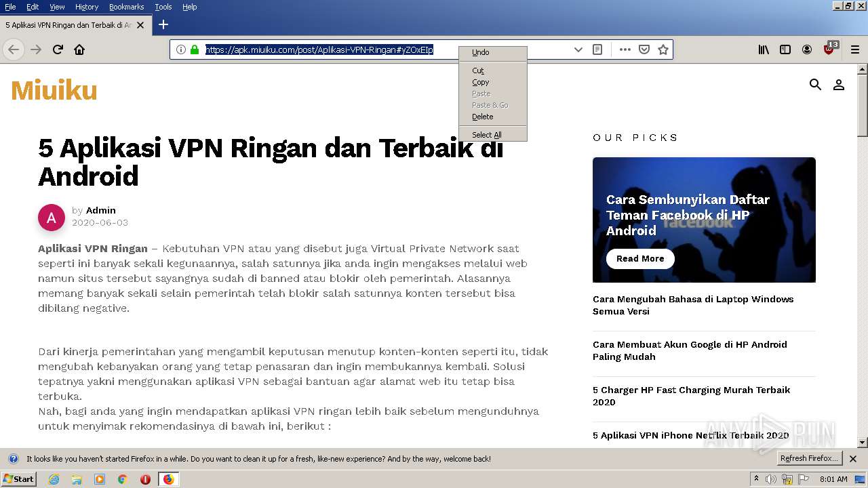Image resolution: width=868 pixels, height=488 pixels.
Task: Go to the Firefox home page
Action: click(x=79, y=49)
